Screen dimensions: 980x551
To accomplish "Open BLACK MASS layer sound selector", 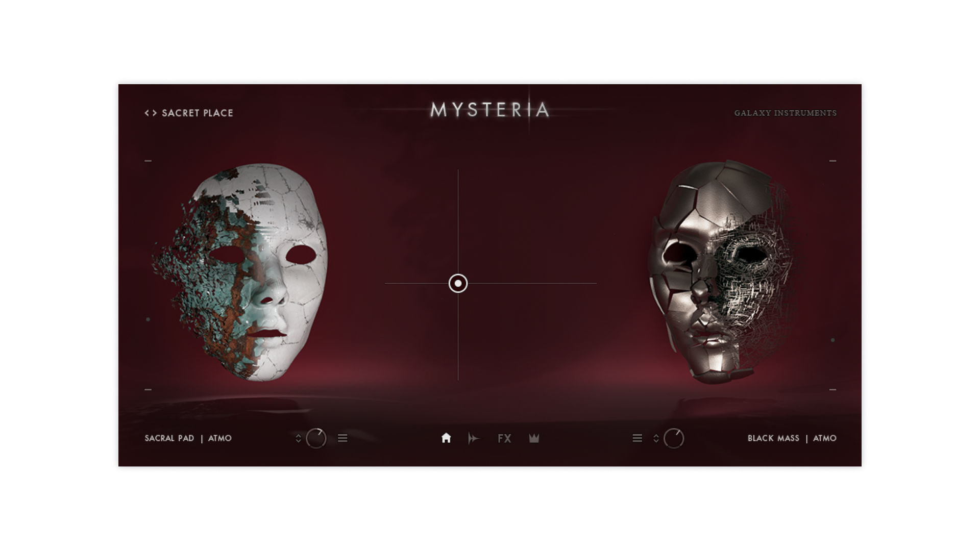I will [773, 438].
